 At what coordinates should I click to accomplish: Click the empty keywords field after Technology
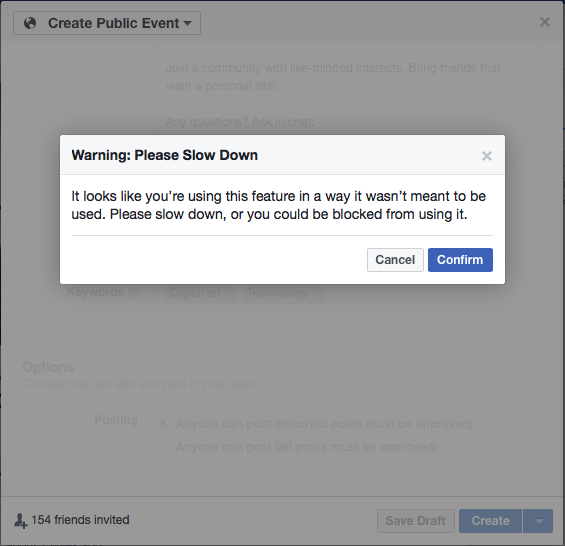(431, 293)
